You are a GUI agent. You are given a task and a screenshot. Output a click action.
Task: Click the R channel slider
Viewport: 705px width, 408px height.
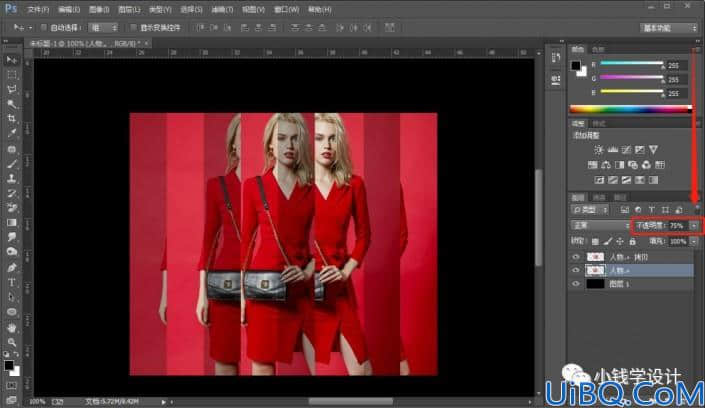[632, 63]
